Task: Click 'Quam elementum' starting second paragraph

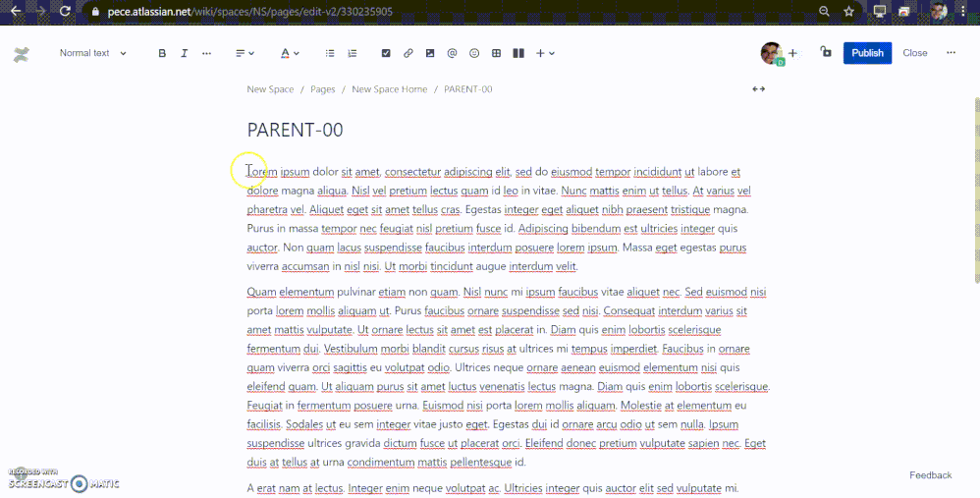Action: pyautogui.click(x=291, y=292)
